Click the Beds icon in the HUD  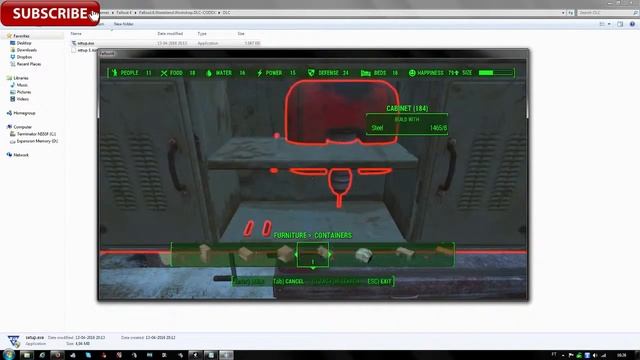pyautogui.click(x=366, y=73)
